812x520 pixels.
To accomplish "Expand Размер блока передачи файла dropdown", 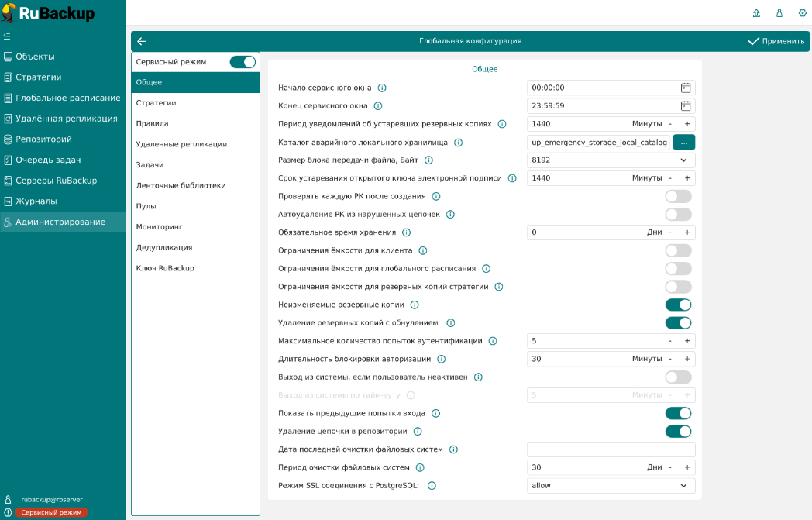I will (x=683, y=160).
